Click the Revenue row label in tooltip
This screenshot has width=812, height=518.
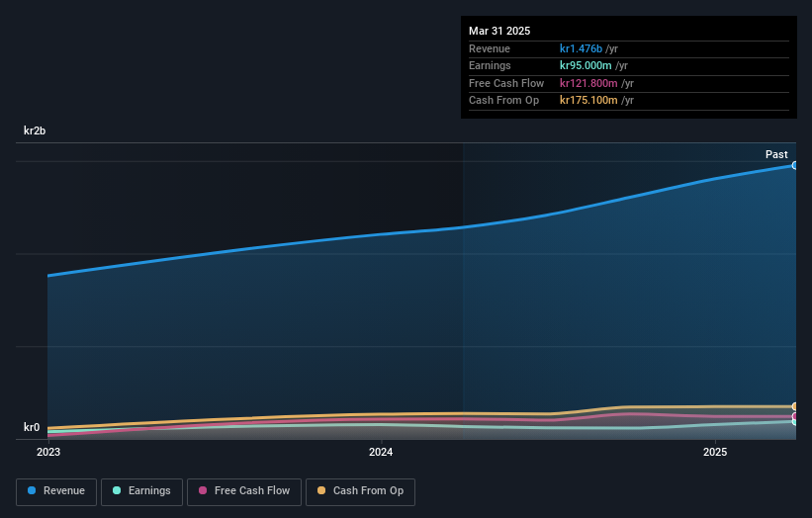pos(490,48)
